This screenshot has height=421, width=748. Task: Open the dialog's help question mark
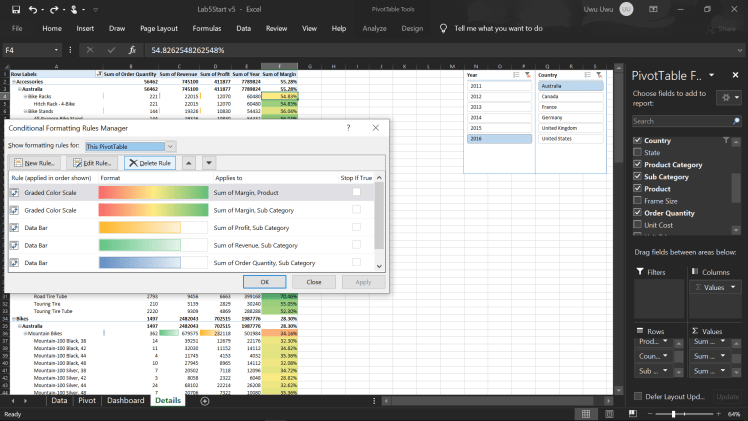[348, 128]
